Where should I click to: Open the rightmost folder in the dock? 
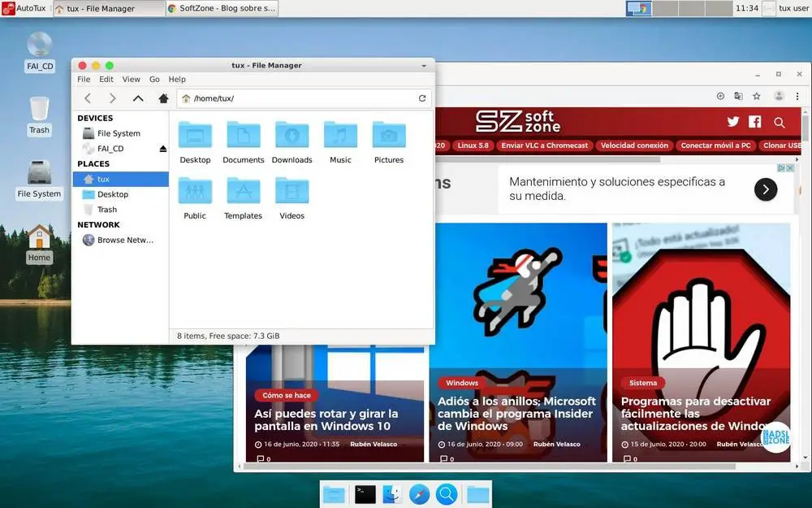(477, 494)
